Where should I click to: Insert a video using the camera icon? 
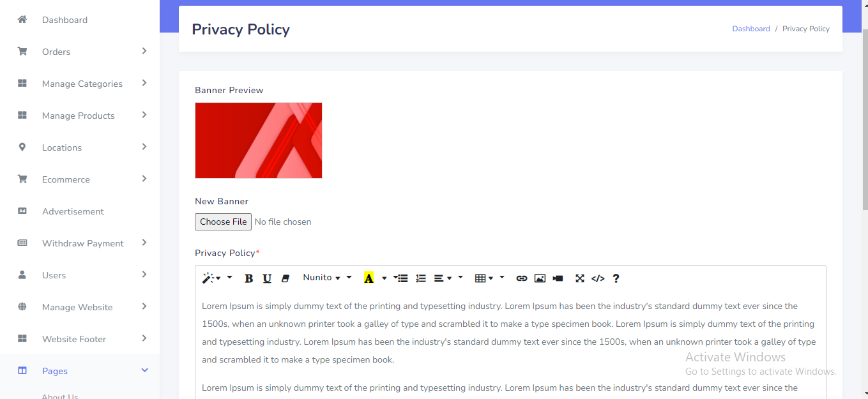coord(558,278)
